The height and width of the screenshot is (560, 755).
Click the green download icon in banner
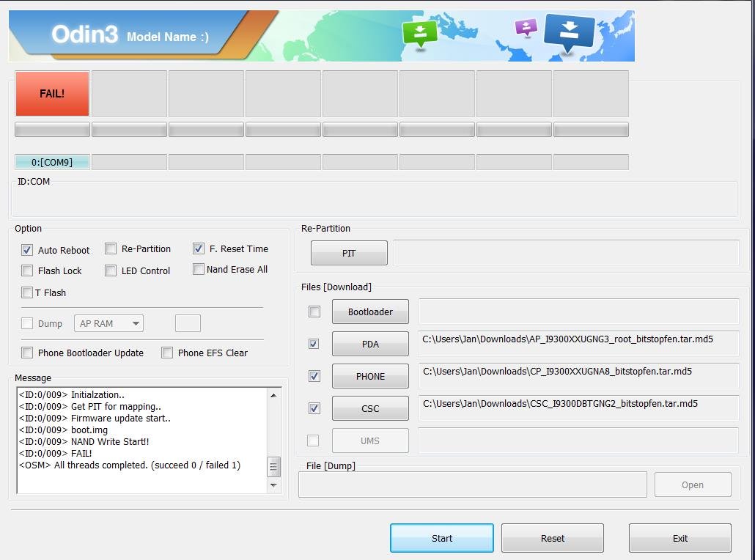click(420, 33)
